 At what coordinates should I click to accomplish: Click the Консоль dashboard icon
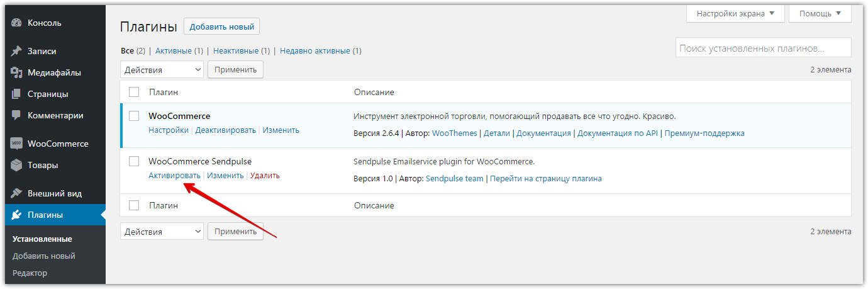(x=17, y=23)
